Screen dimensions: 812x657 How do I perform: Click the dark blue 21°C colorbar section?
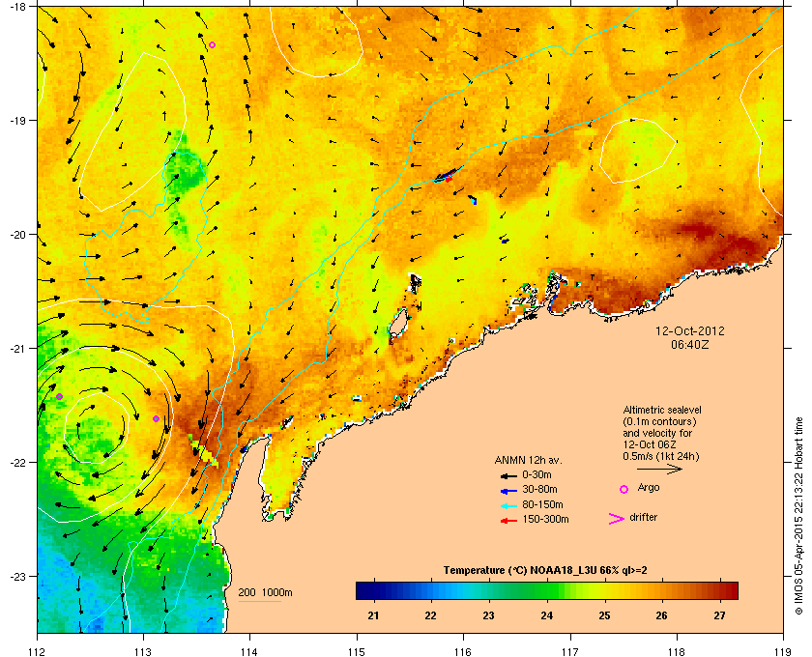point(373,590)
